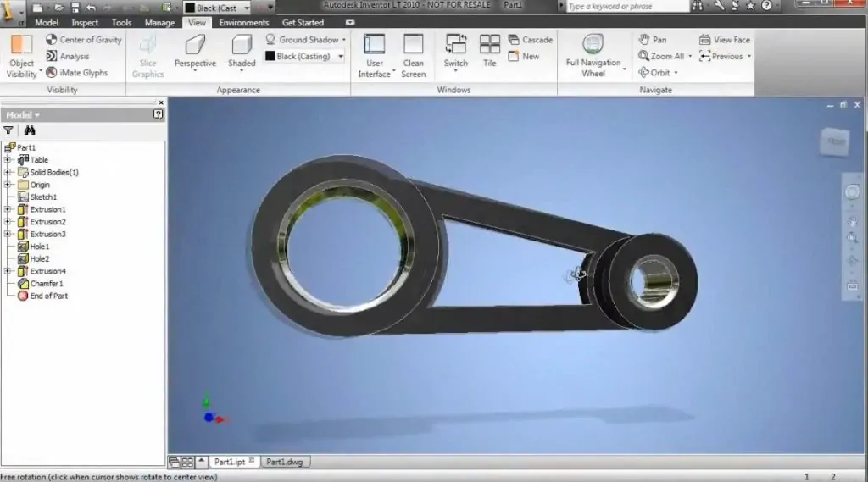Toggle Object Visibility options
The height and width of the screenshot is (482, 868).
[21, 57]
